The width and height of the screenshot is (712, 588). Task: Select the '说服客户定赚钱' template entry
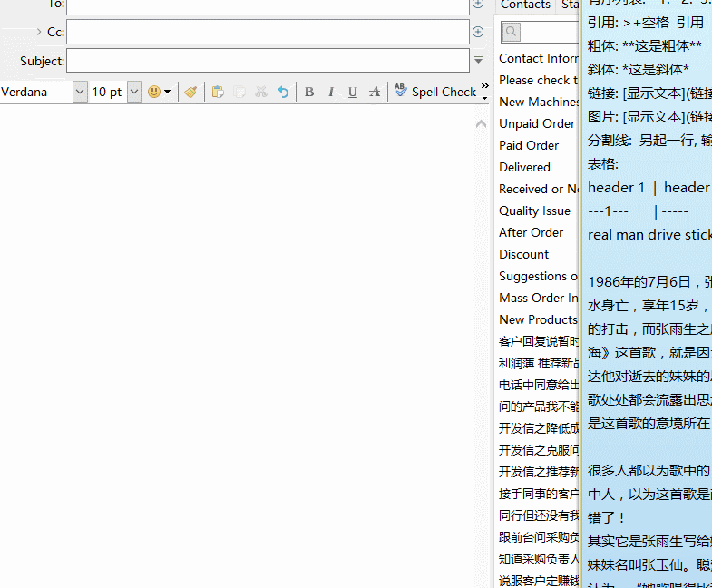click(x=539, y=581)
